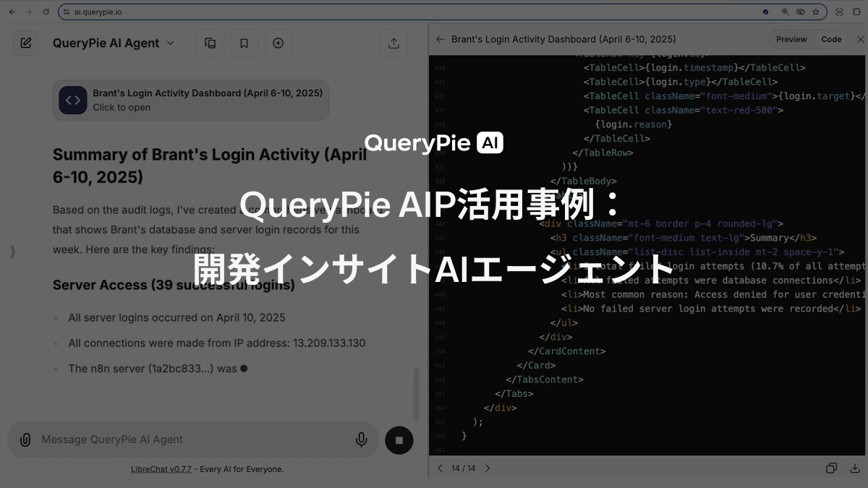Click the line mentioning IP address 13.209.133.130

pyautogui.click(x=217, y=343)
